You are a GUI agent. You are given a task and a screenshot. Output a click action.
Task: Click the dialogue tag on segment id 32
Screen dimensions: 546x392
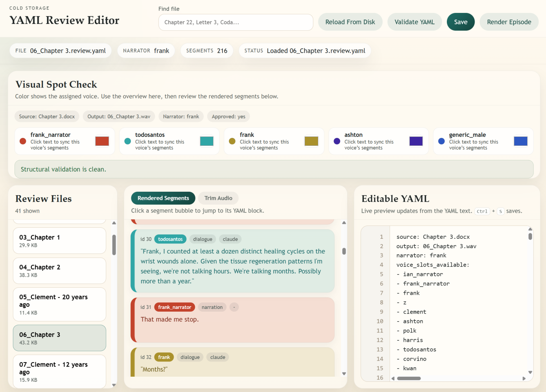pyautogui.click(x=190, y=357)
